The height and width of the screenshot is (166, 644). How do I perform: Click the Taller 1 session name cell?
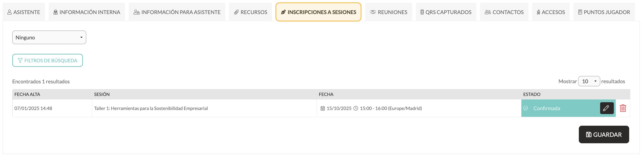[204, 108]
